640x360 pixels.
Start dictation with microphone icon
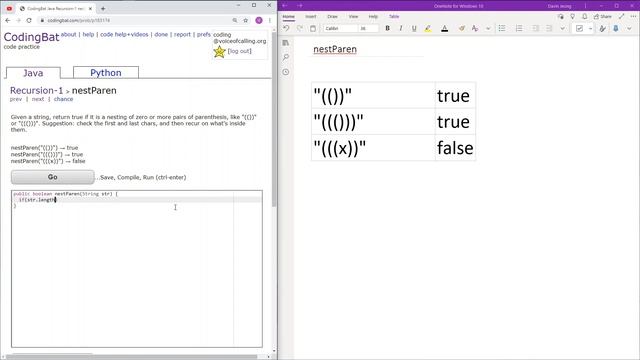point(616,29)
